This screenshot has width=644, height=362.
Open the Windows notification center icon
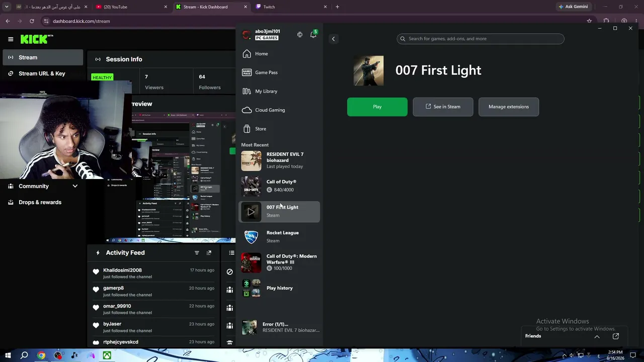(x=633, y=355)
